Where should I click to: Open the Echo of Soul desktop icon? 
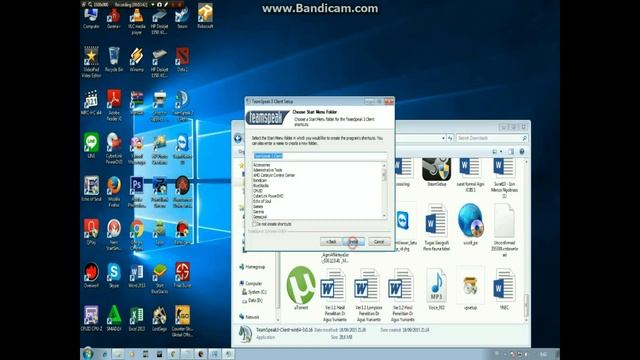click(x=91, y=189)
